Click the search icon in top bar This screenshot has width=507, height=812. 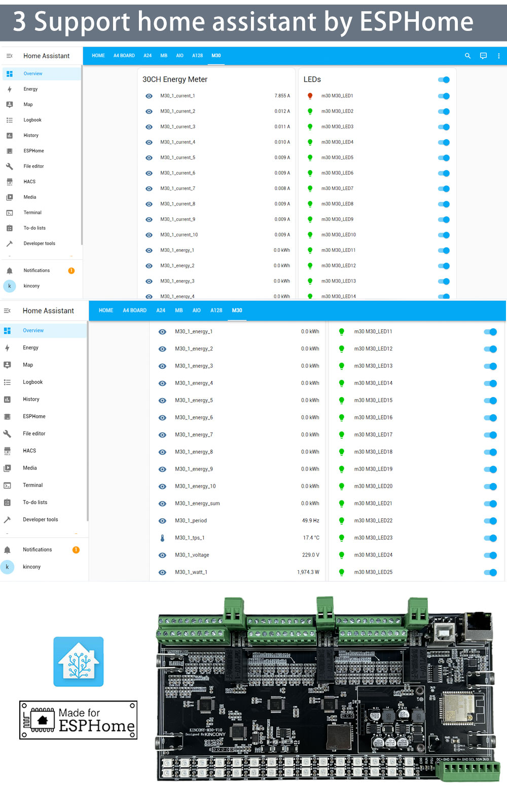click(x=467, y=56)
